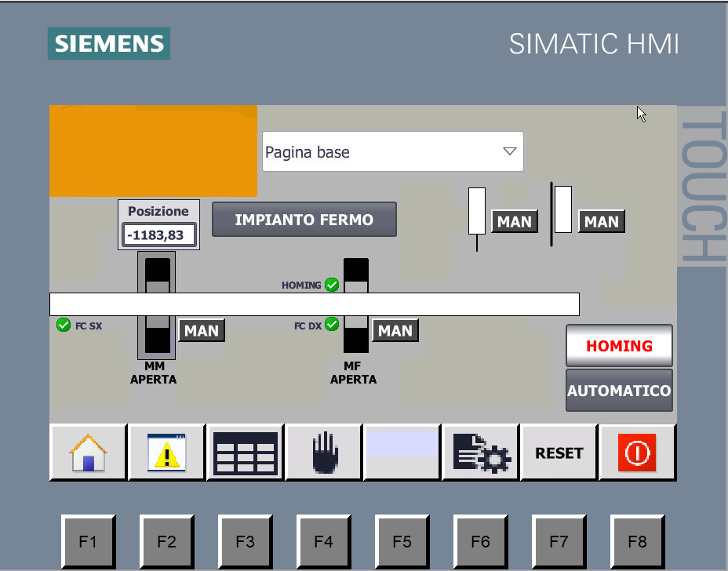Select the manual mode hand icon
728x571 pixels.
[x=324, y=453]
